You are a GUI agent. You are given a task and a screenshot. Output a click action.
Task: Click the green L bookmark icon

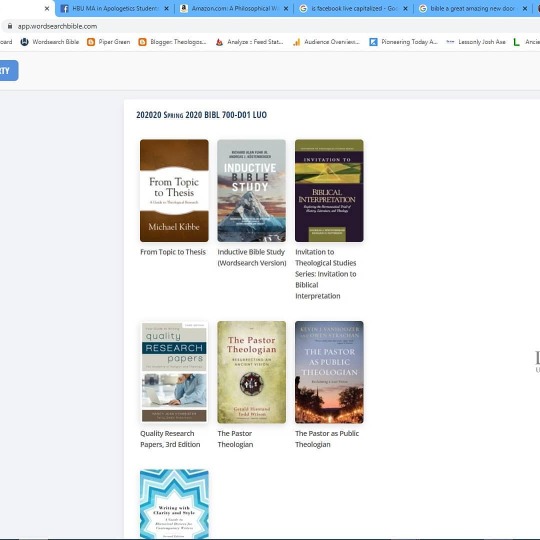516,42
